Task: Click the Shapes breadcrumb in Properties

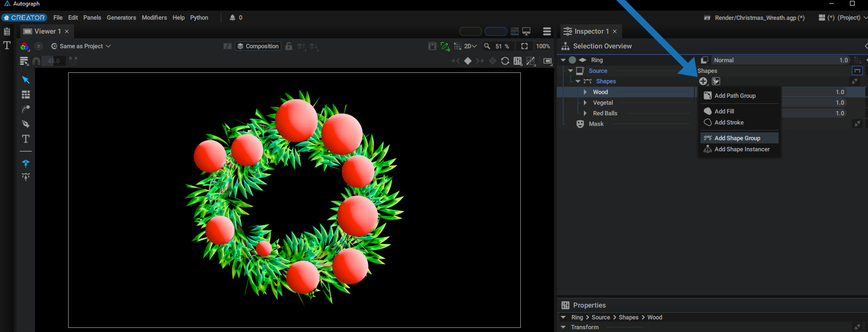Action: click(x=629, y=317)
